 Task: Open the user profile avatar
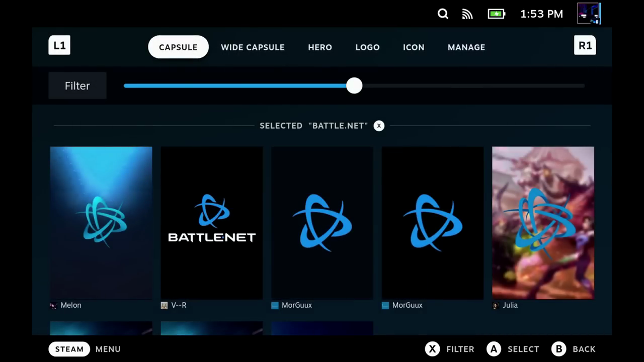[589, 14]
